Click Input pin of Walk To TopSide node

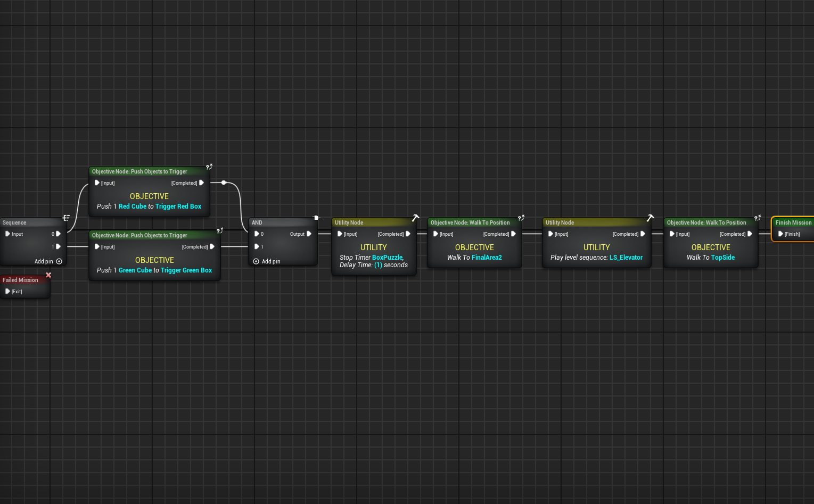pos(672,234)
